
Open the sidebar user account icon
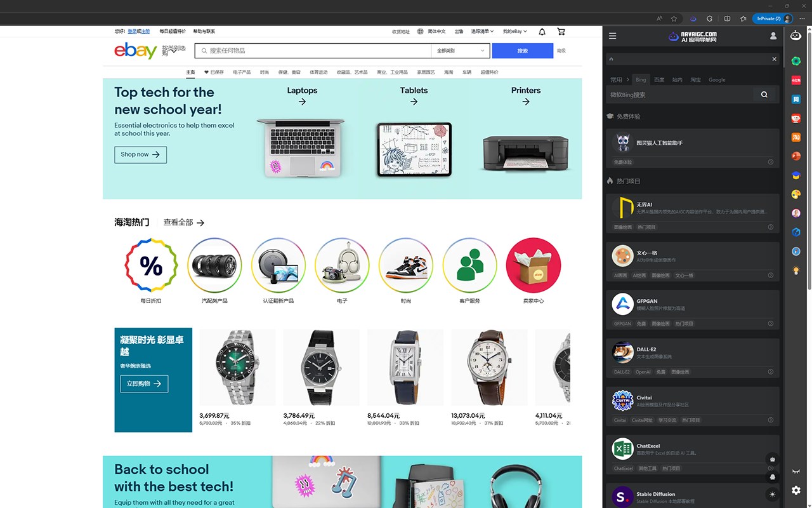[x=773, y=36]
